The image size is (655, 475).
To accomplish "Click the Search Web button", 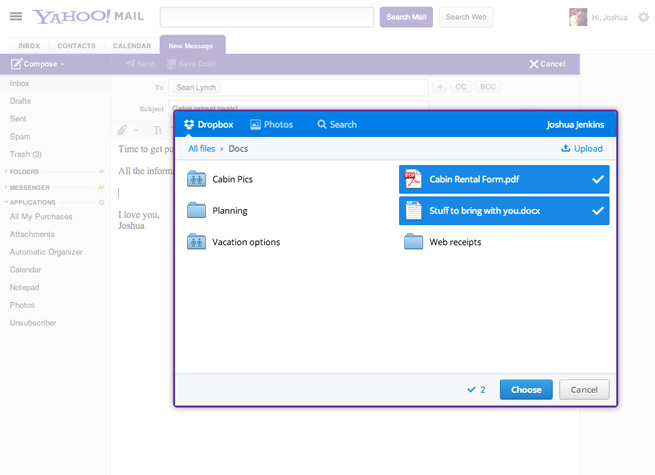I will click(x=466, y=17).
